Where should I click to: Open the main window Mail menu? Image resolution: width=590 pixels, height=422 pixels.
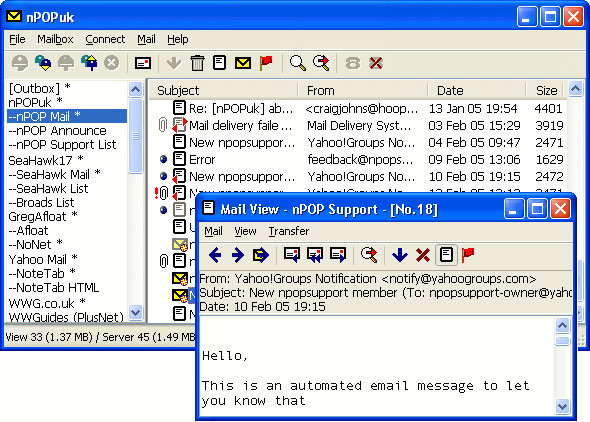coord(146,39)
